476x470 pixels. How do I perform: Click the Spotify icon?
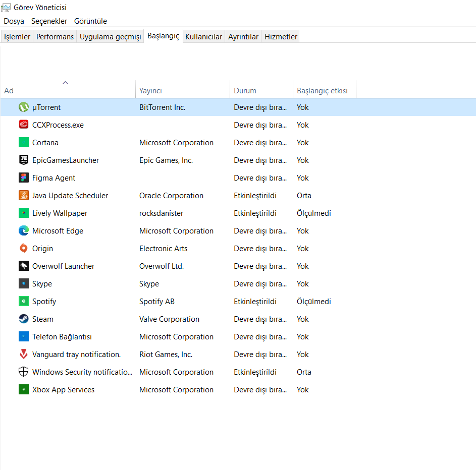(x=24, y=301)
